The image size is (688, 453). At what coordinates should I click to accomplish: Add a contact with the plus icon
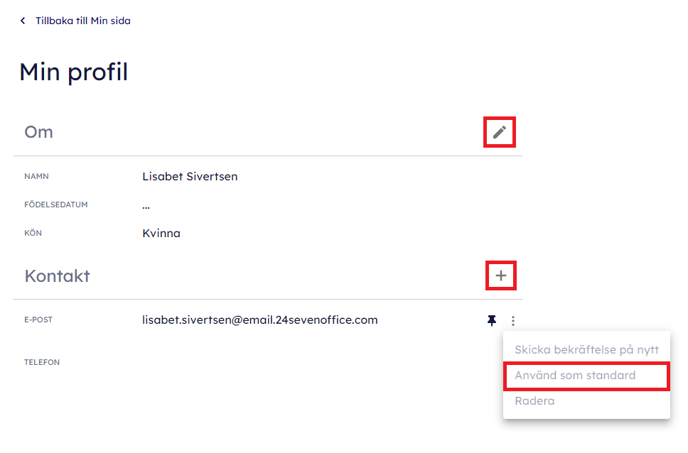(x=500, y=275)
